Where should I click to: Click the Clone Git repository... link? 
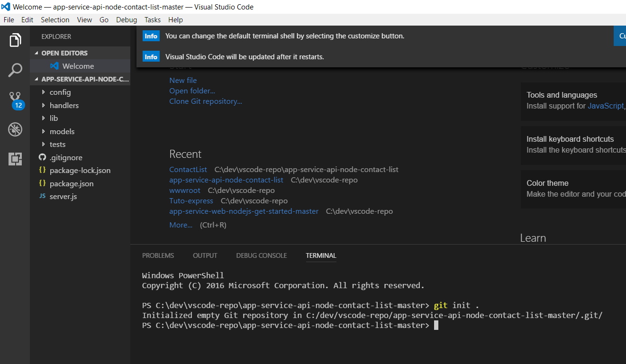pyautogui.click(x=206, y=101)
